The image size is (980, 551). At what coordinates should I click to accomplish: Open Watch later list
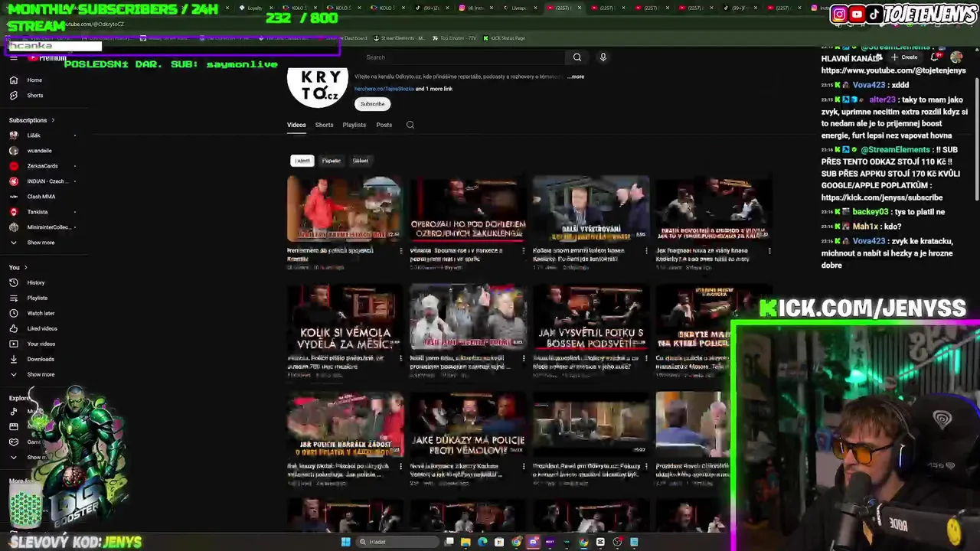[41, 314]
